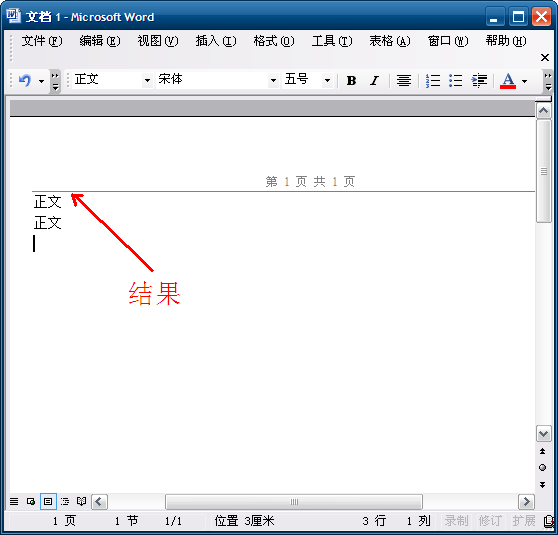Click the vertical scrollbar down arrow

[x=543, y=434]
